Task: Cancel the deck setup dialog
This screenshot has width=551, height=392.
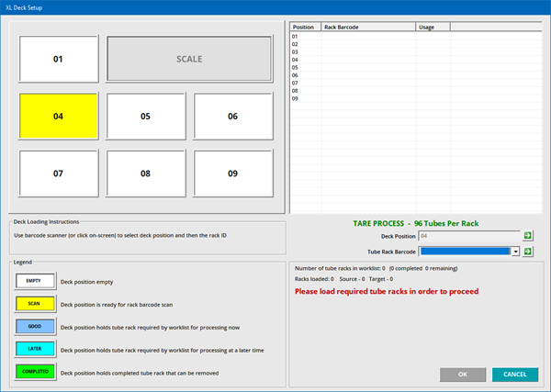Action: click(x=514, y=374)
